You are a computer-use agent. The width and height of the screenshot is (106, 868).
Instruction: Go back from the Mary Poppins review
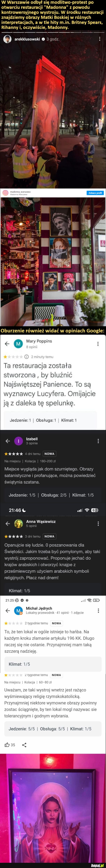tap(7, 344)
